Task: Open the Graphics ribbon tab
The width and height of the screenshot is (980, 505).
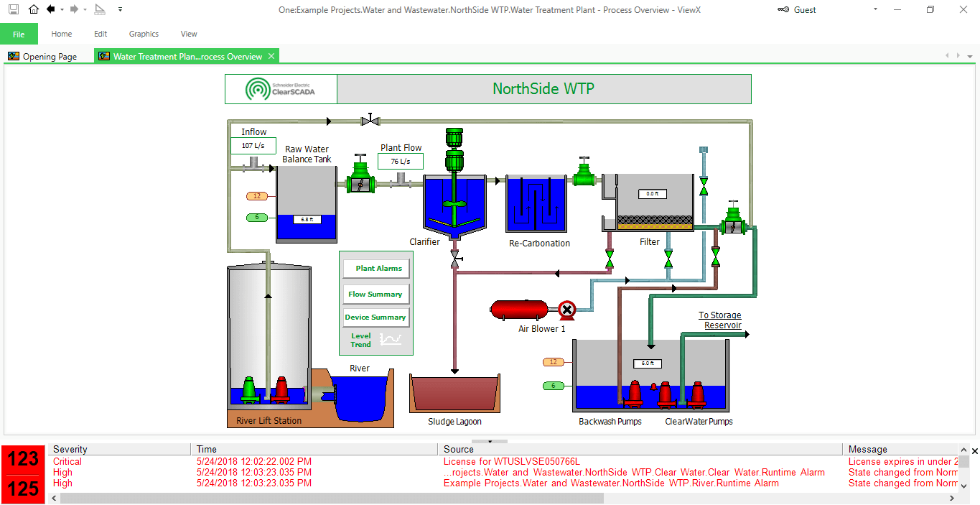Action: pyautogui.click(x=144, y=34)
